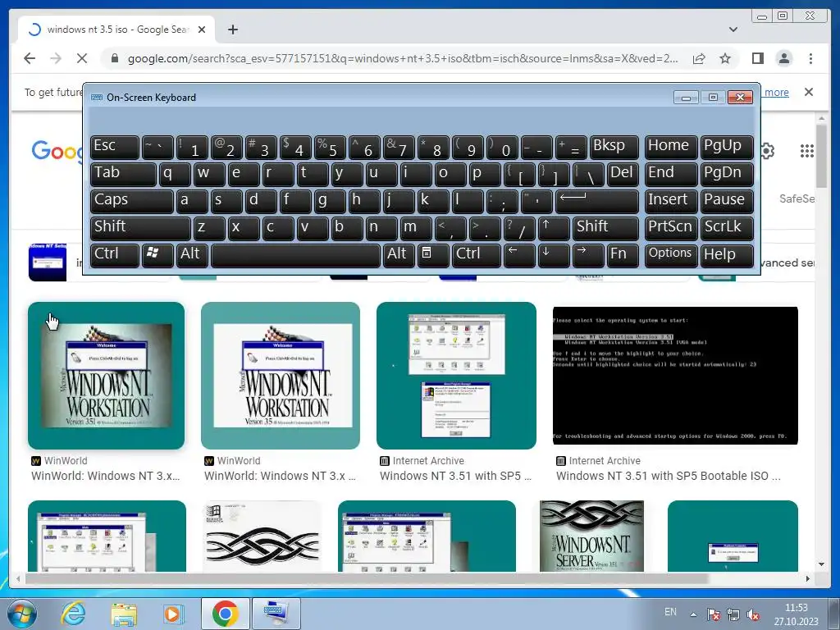Toggle left Alt key on keyboard
Viewport: 840px width, 630px height.
point(192,255)
